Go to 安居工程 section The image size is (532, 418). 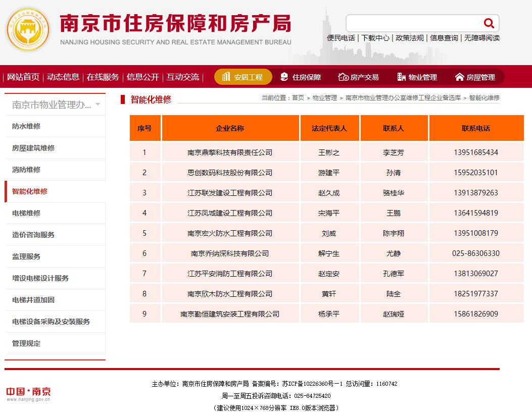tap(243, 77)
